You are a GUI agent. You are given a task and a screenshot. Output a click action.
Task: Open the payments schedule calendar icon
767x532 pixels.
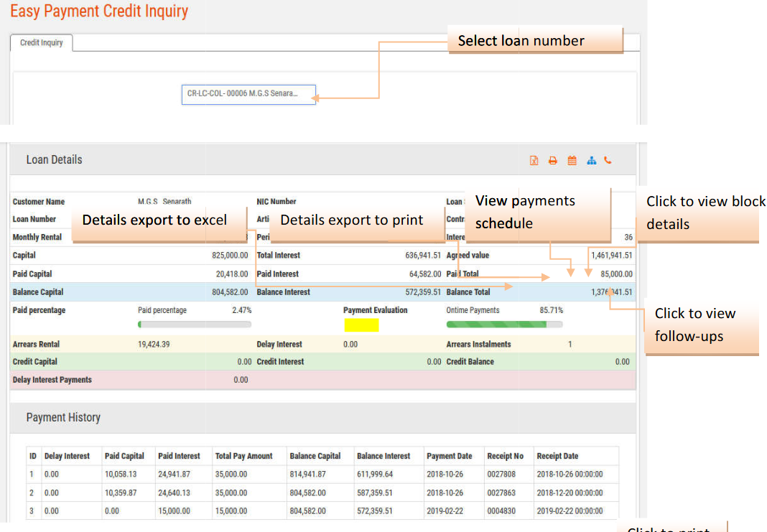[572, 160]
